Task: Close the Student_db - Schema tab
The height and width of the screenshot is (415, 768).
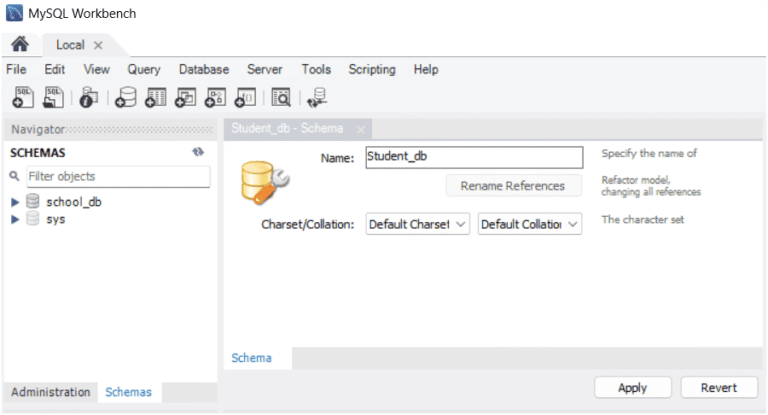Action: 360,129
